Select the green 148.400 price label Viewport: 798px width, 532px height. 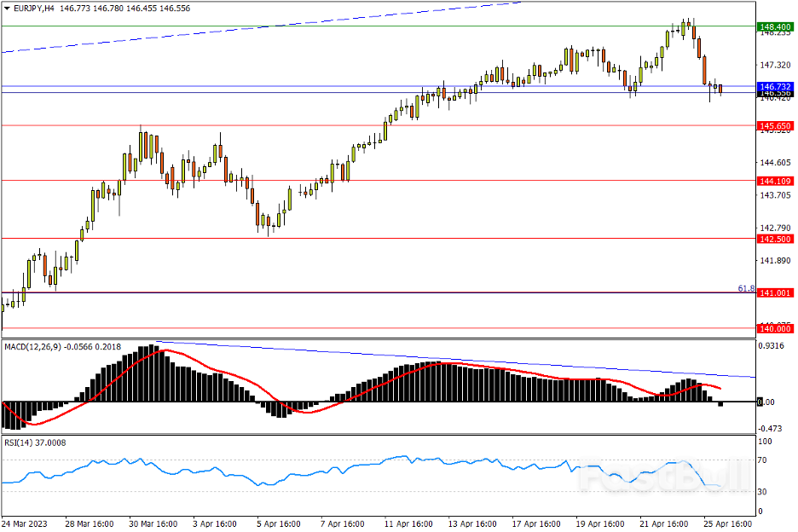click(775, 27)
